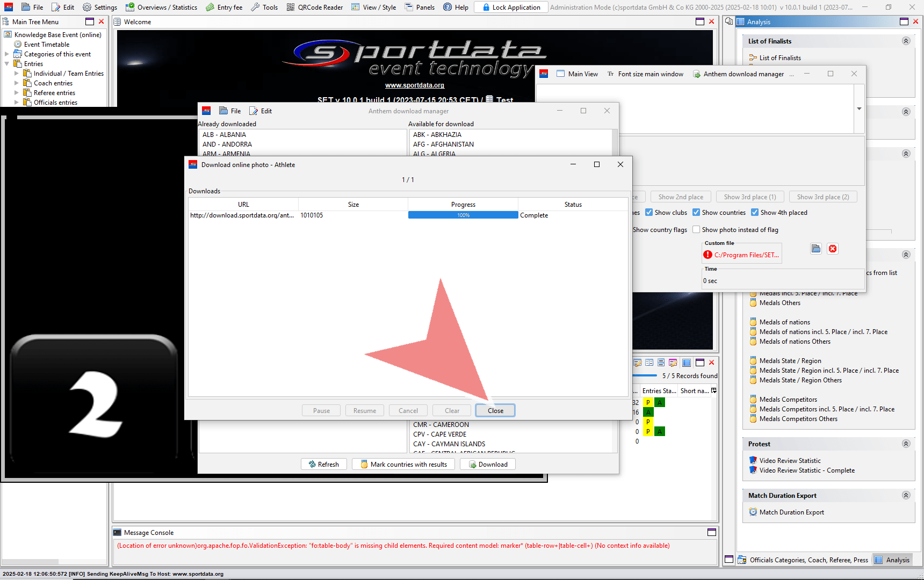Screen dimensions: 924x580
Task: Open Video Review Statistic report
Action: [790, 461]
